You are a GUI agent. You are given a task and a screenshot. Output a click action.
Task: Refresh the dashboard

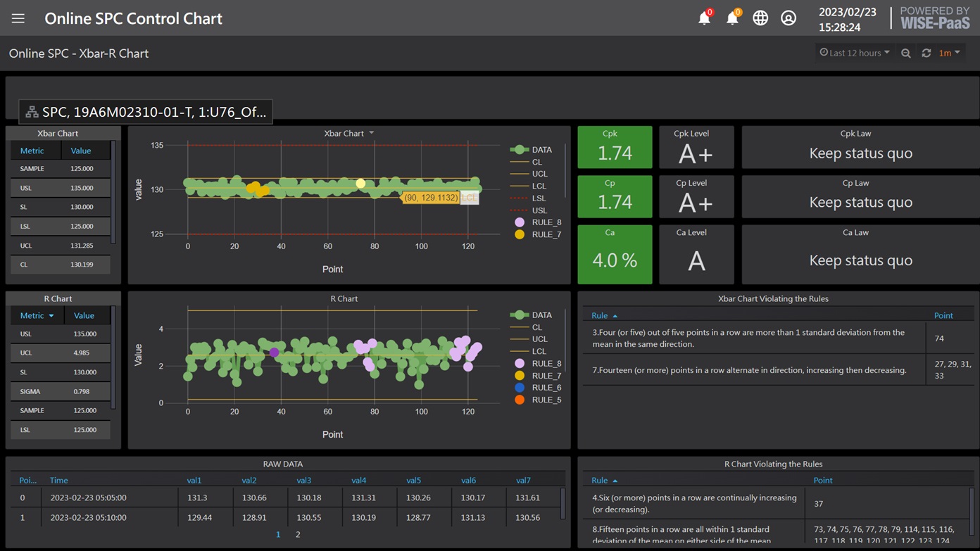point(926,53)
